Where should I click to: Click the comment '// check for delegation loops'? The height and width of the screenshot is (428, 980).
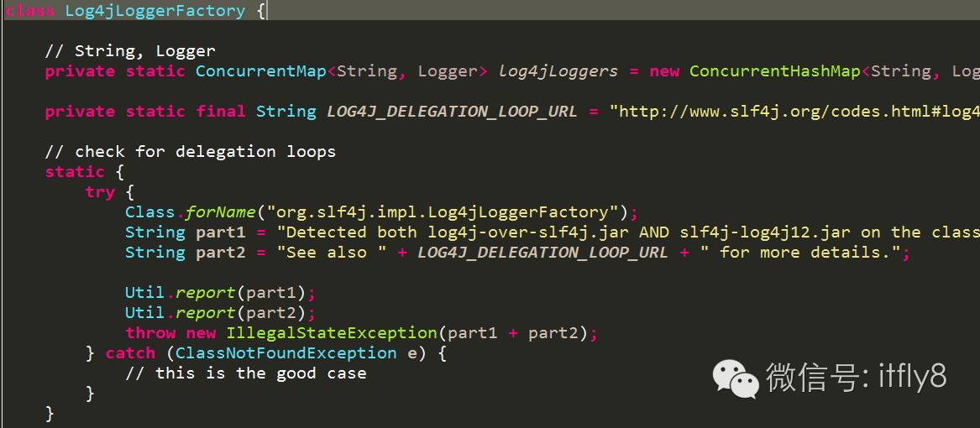coord(191,152)
